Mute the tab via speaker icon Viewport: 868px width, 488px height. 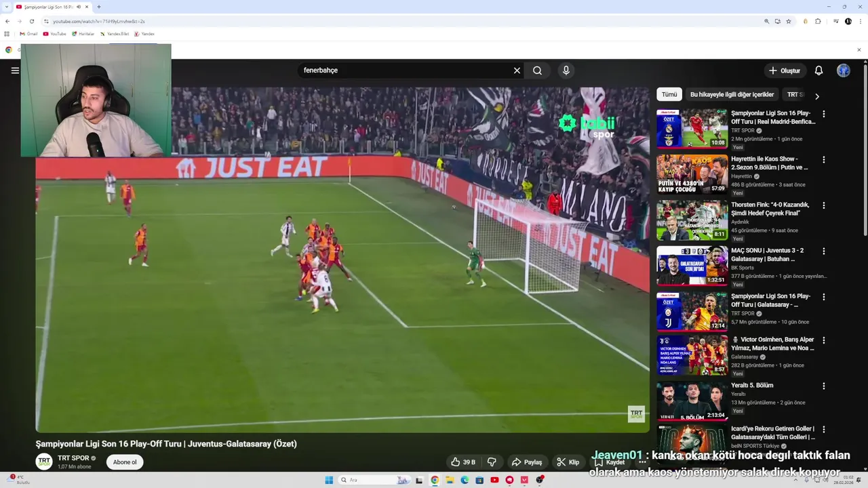click(x=79, y=7)
